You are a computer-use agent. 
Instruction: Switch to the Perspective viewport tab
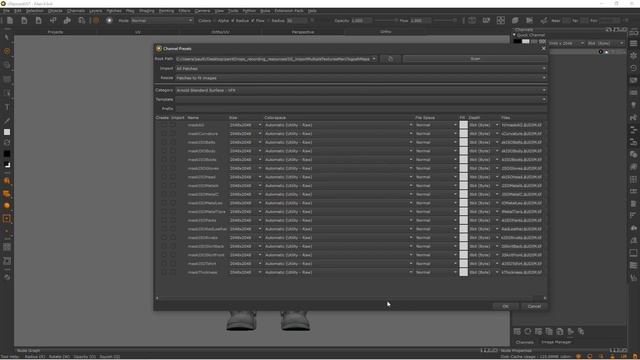coord(303,31)
